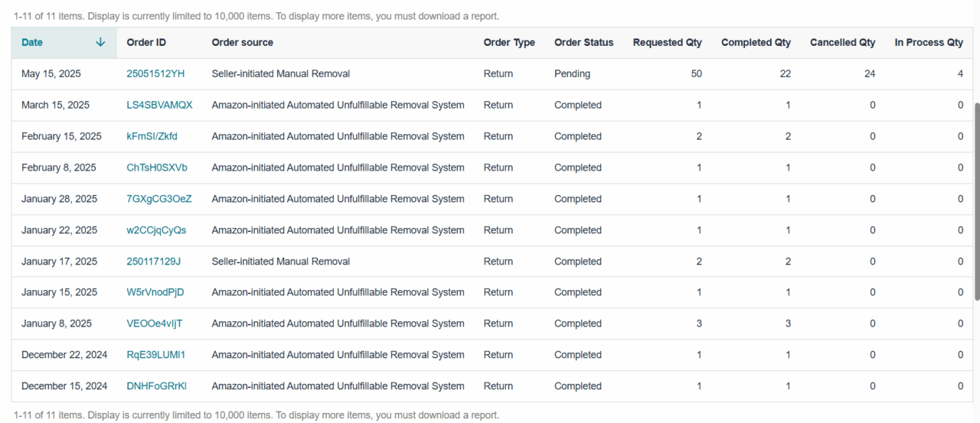Click the In Process Qty value 4
This screenshot has width=980, height=423.
pyautogui.click(x=959, y=74)
